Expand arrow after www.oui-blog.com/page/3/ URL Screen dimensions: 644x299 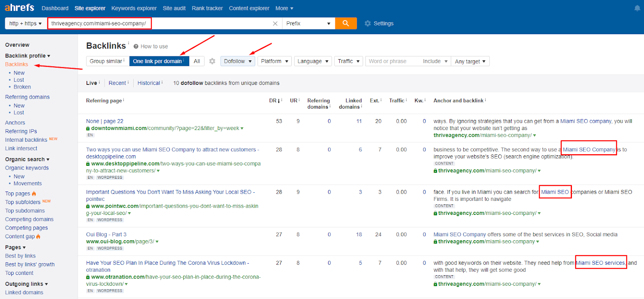(157, 242)
